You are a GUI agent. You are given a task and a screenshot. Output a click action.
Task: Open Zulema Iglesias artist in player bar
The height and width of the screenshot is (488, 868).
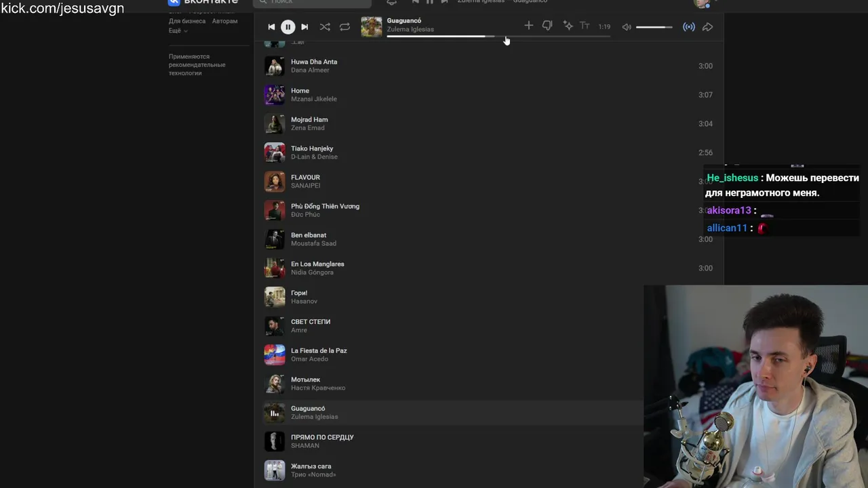pyautogui.click(x=410, y=29)
